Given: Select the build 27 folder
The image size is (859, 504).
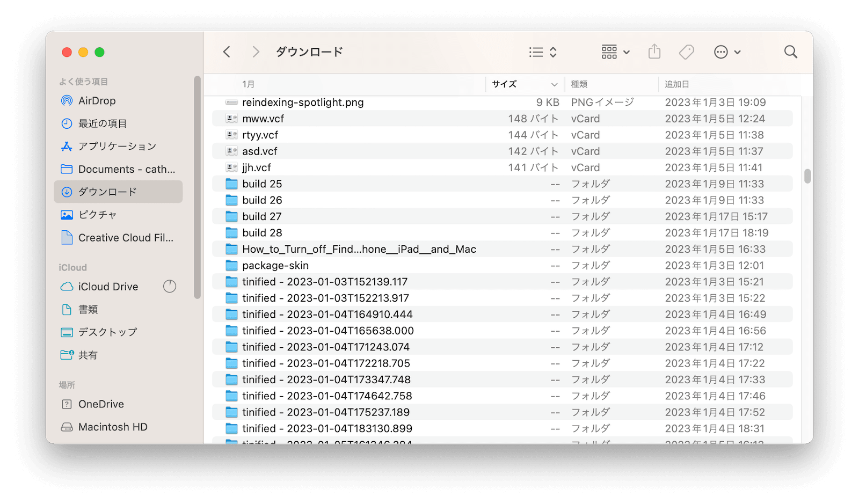Looking at the screenshot, I should 502,216.
